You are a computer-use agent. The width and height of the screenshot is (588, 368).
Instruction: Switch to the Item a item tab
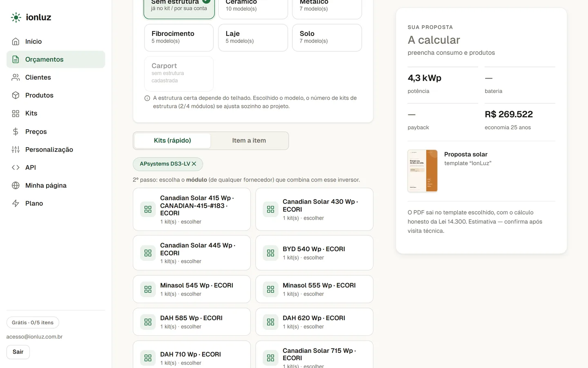[249, 141]
